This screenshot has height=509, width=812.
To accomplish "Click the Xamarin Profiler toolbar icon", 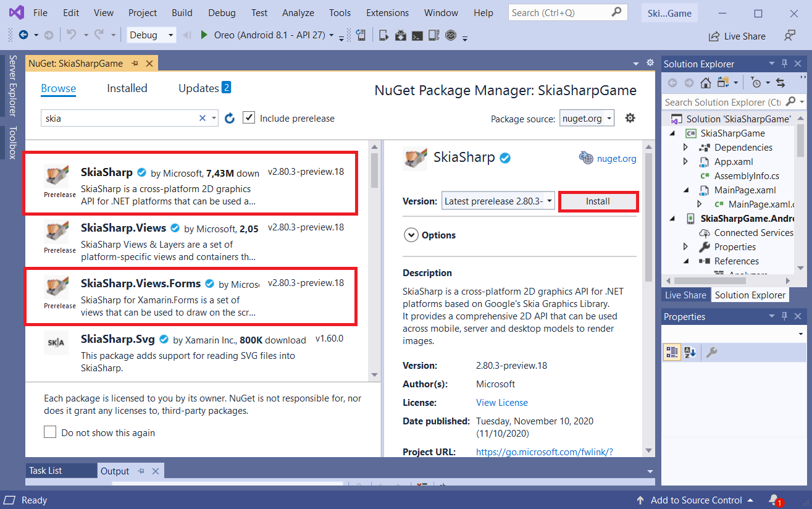I will [451, 35].
